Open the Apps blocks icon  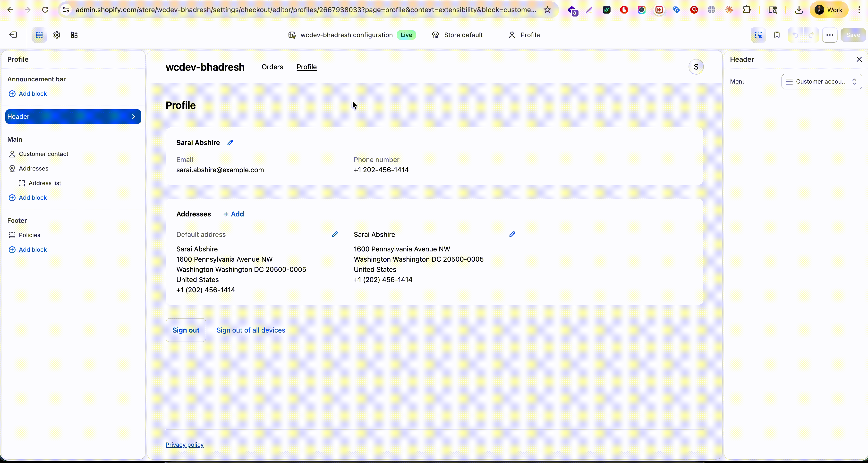pyautogui.click(x=75, y=35)
